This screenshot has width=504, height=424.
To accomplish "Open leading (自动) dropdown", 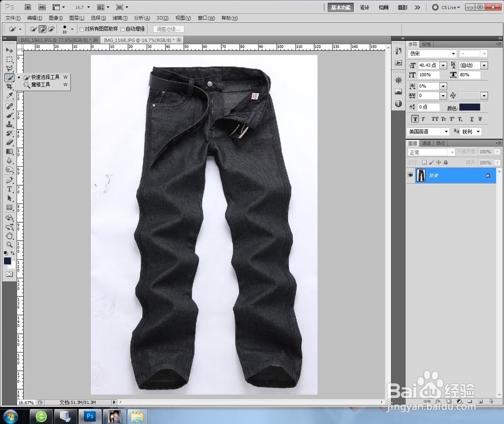I will [x=484, y=65].
